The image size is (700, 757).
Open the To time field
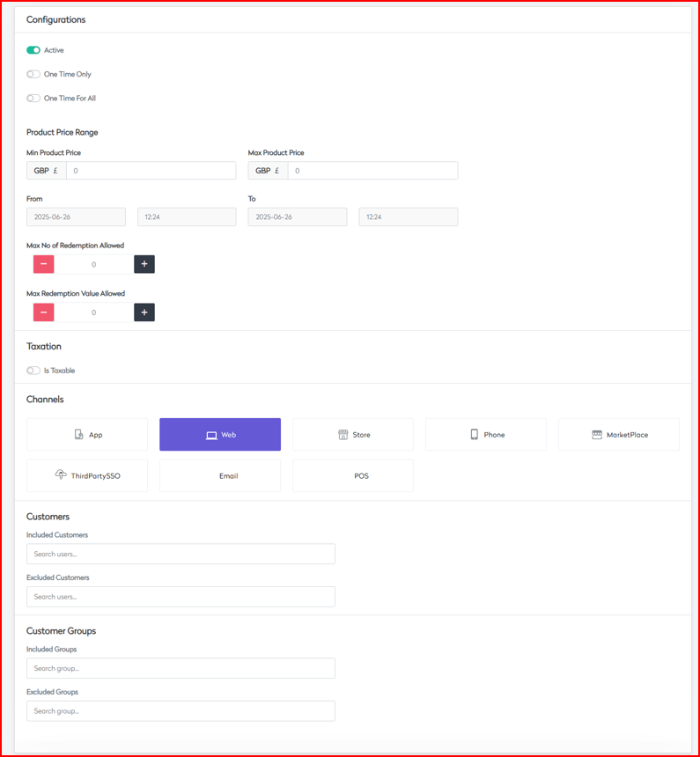[408, 217]
